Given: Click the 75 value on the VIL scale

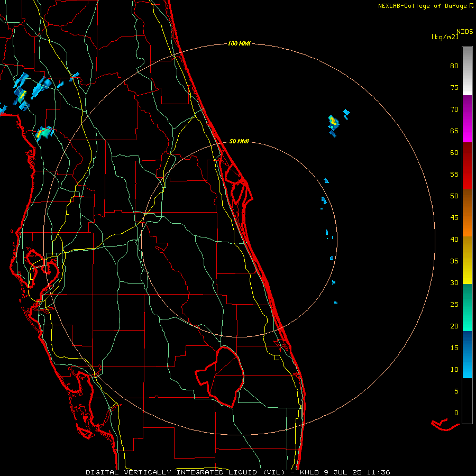Looking at the screenshot, I should point(454,88).
